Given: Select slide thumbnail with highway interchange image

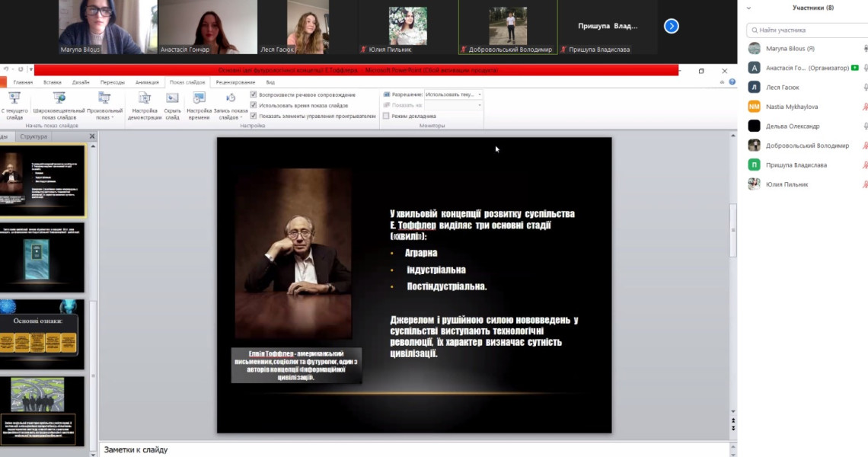Looking at the screenshot, I should pyautogui.click(x=43, y=411).
